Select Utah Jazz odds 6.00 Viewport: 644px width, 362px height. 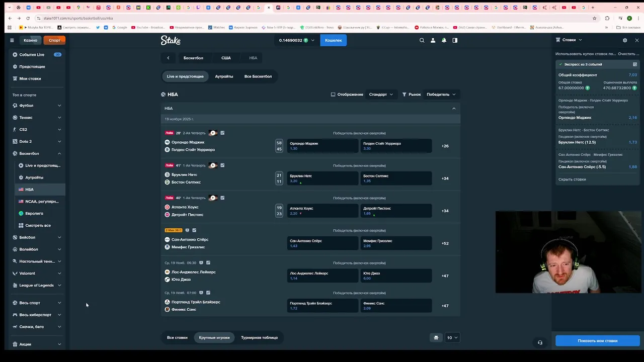(x=396, y=276)
